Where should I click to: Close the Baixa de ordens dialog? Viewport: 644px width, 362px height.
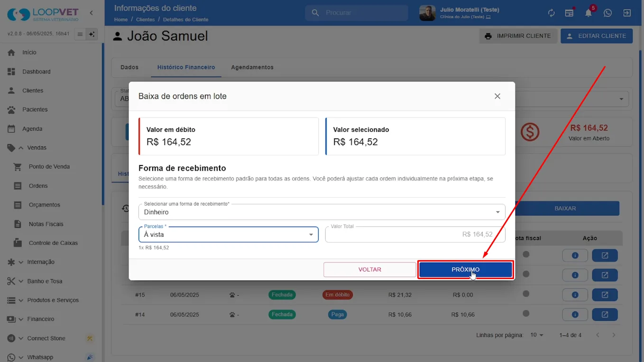coord(497,96)
